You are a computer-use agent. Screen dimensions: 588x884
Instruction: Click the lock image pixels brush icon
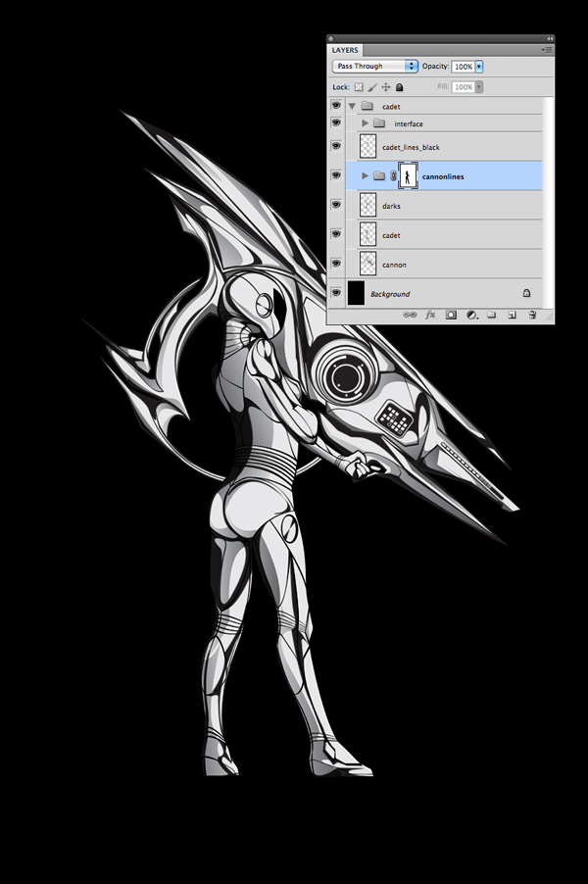(x=372, y=87)
